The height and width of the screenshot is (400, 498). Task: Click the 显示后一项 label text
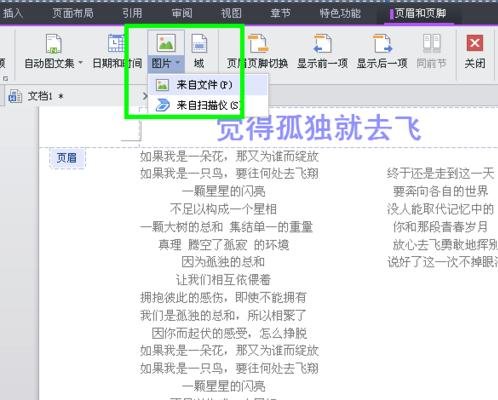(382, 63)
